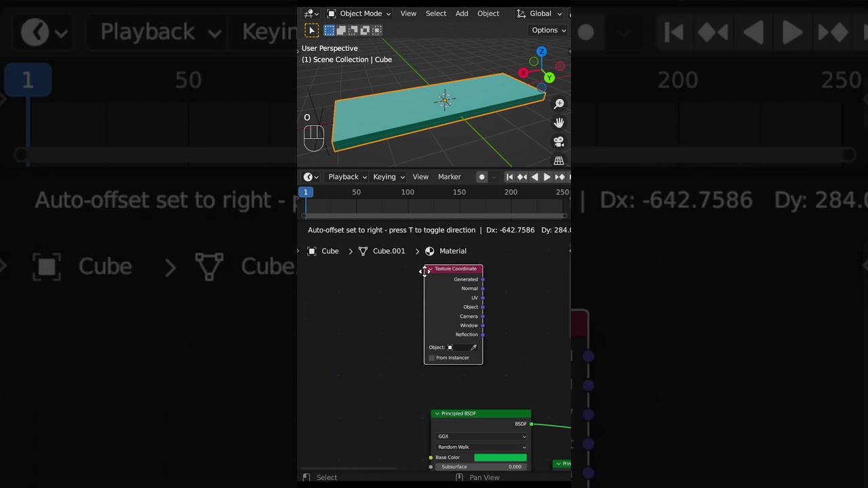Enable the From Instancer checkbox
The height and width of the screenshot is (488, 868).
[x=431, y=358]
